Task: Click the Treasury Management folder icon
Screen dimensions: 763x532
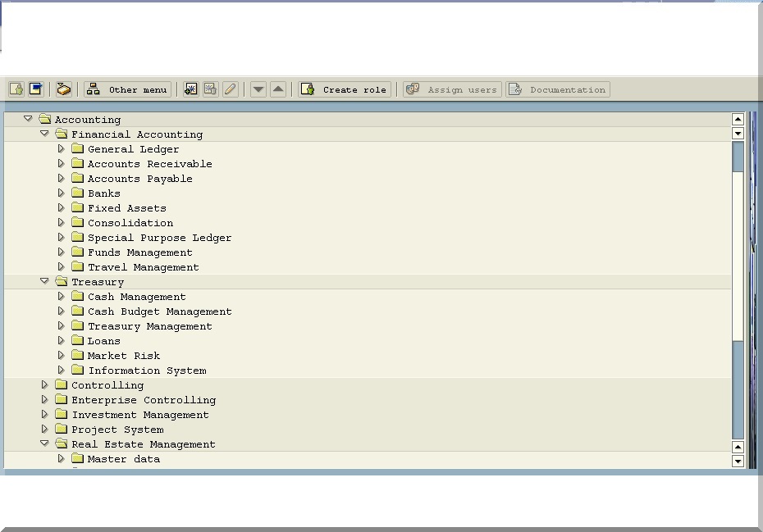Action: (x=77, y=325)
